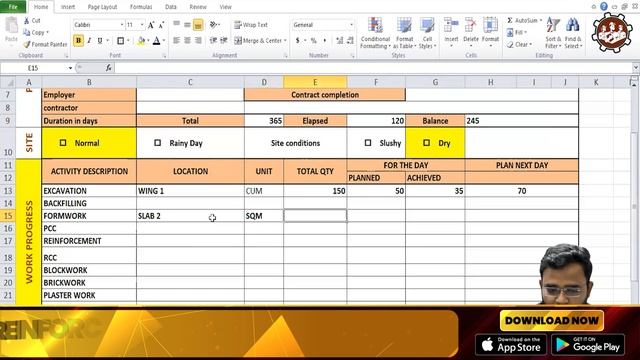Align text right

[198, 40]
